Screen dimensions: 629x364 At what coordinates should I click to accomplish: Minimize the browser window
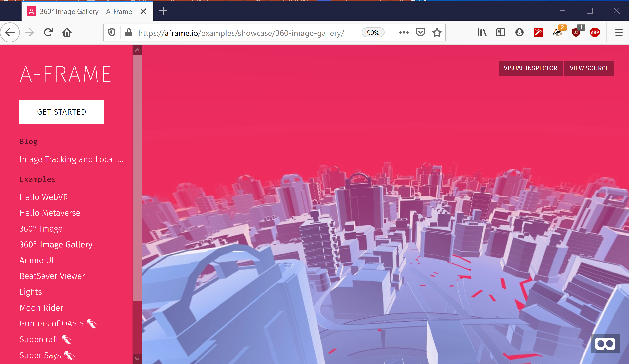click(x=562, y=11)
